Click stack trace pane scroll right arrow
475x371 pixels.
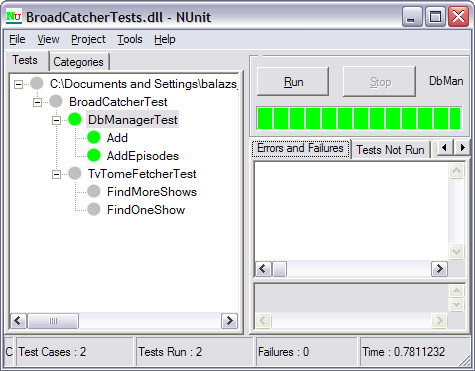pyautogui.click(x=439, y=321)
